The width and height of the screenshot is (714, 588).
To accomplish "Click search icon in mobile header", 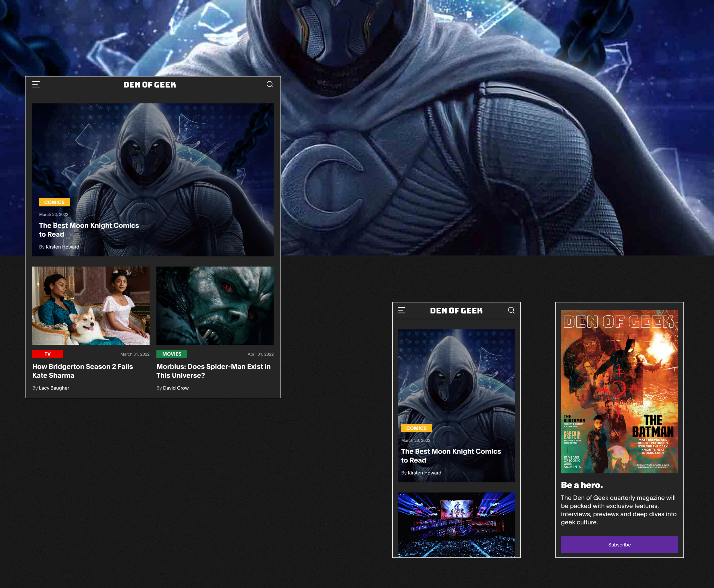I will 511,310.
